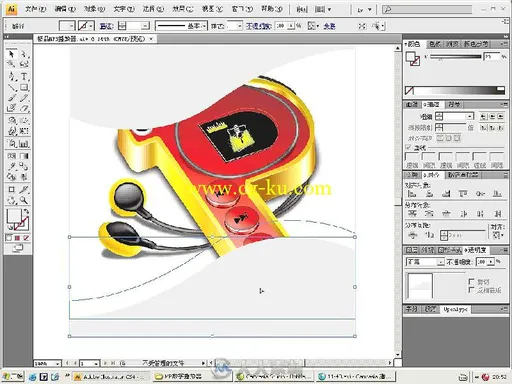This screenshot has height=384, width=512.
Task: Click the K percentage input field
Action: pos(491,57)
